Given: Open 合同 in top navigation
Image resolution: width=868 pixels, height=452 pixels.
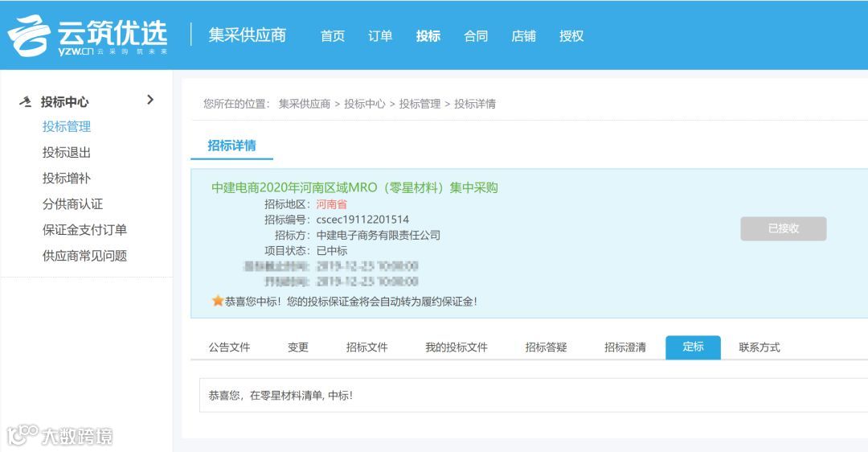Looking at the screenshot, I should [x=476, y=36].
